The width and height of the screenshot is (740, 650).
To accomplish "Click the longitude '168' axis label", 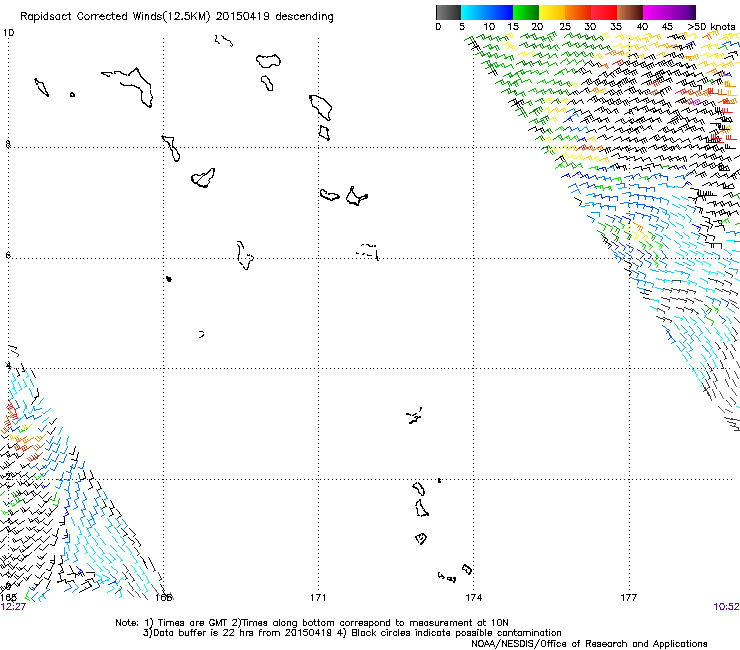I will [x=164, y=598].
